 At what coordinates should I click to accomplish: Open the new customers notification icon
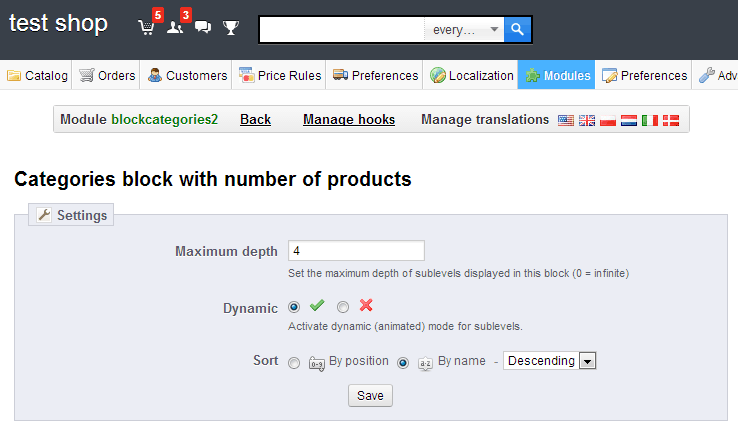pyautogui.click(x=175, y=27)
